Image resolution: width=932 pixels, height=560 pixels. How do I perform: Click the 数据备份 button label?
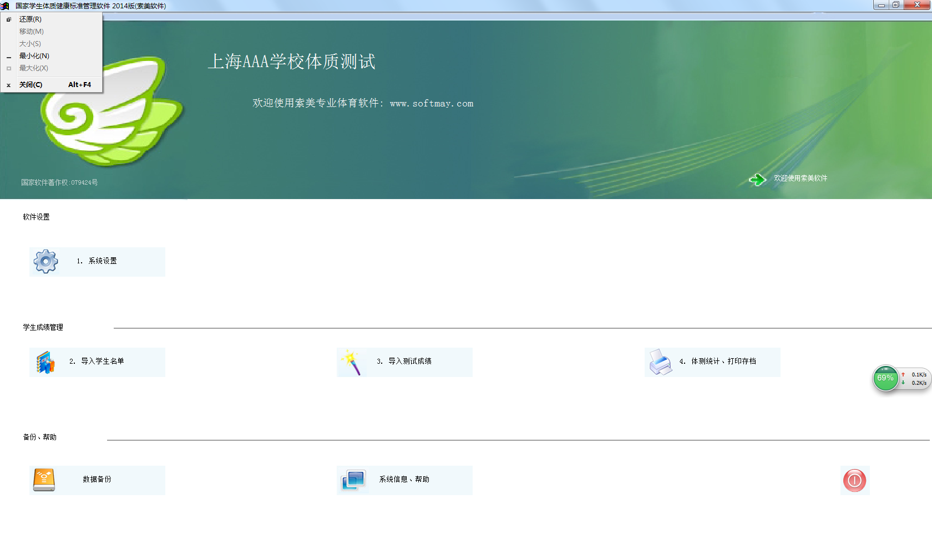pos(97,480)
